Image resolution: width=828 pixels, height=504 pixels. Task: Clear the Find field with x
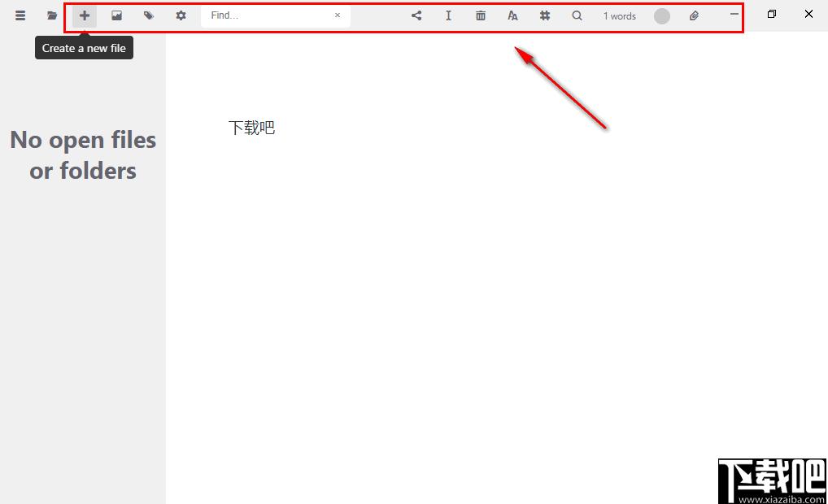tap(338, 15)
